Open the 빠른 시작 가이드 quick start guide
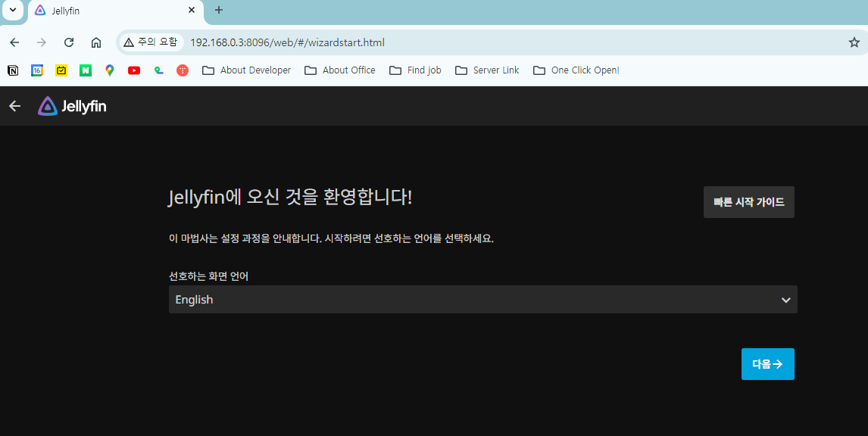The width and height of the screenshot is (868, 436). (748, 202)
